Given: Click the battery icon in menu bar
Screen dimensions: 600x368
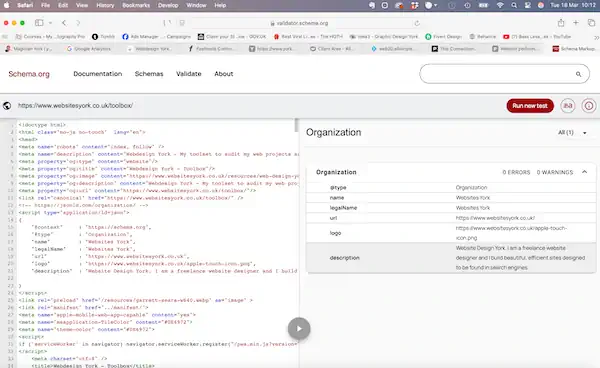Looking at the screenshot, I should click(x=484, y=5).
